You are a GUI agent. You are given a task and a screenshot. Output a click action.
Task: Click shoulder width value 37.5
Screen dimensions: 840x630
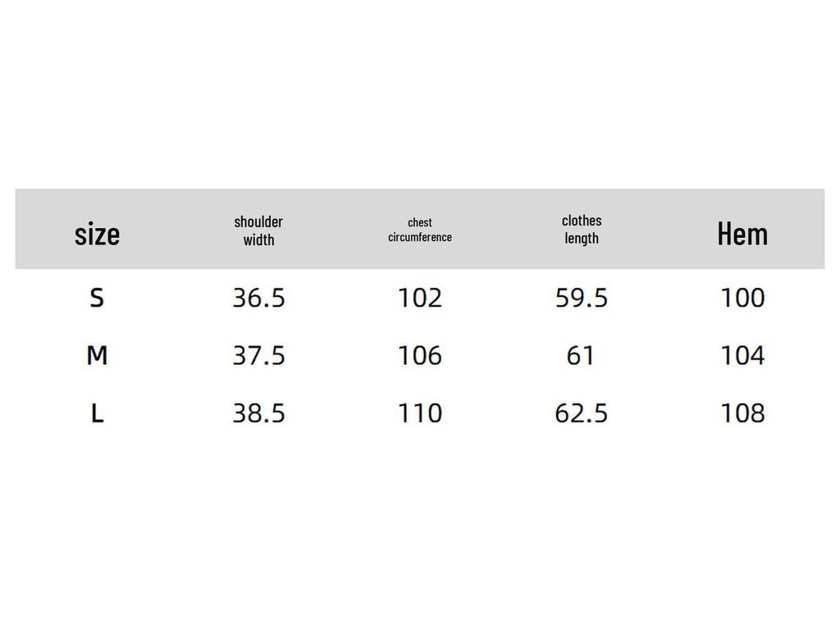click(258, 355)
